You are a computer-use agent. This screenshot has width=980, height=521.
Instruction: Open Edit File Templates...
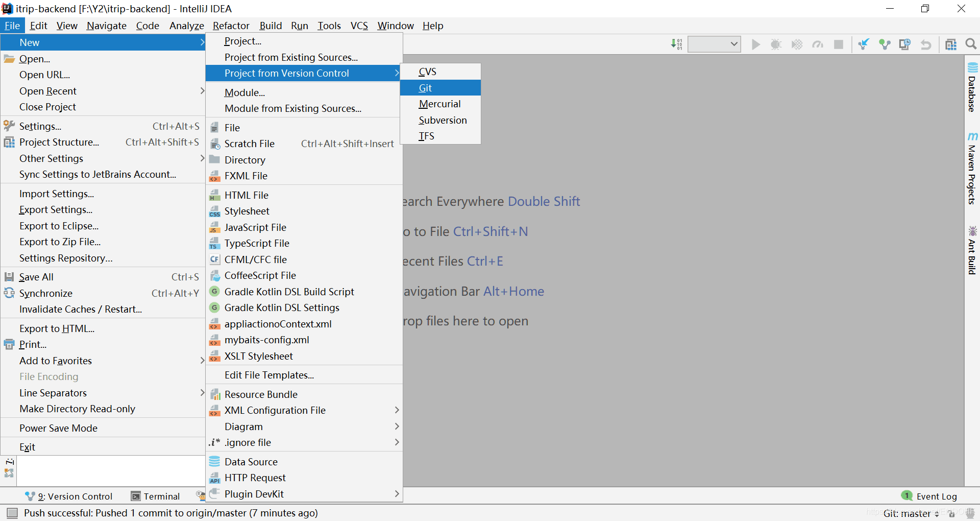pyautogui.click(x=304, y=375)
